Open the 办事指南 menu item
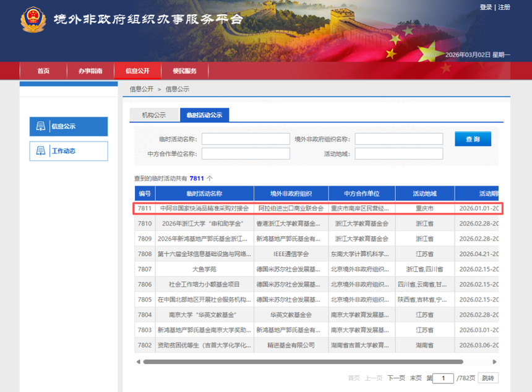 pyautogui.click(x=90, y=71)
